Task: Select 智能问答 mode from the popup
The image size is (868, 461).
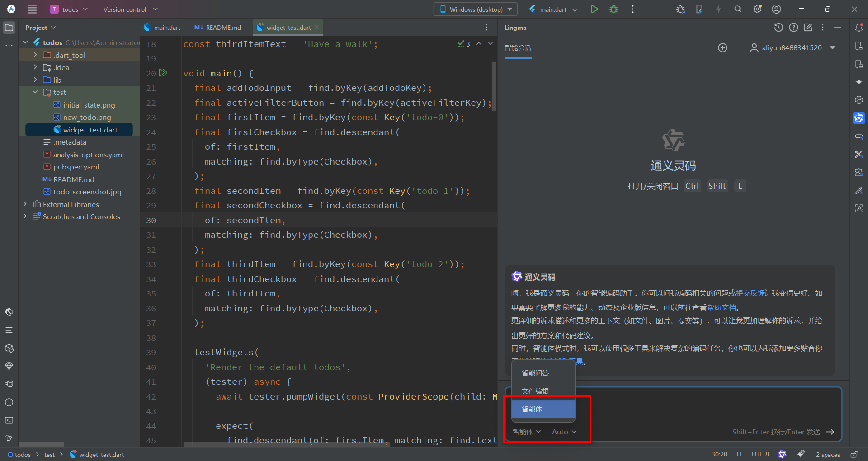Action: point(543,373)
